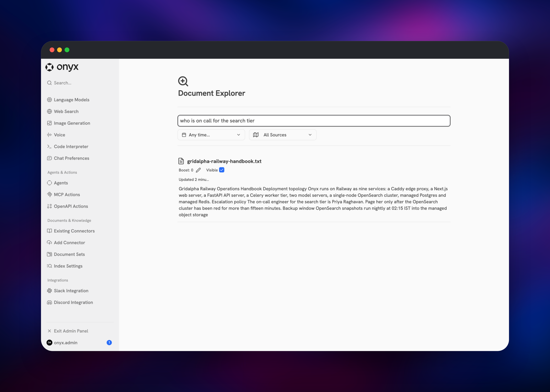Go to Web Search settings
The width and height of the screenshot is (550, 392).
pos(80,111)
